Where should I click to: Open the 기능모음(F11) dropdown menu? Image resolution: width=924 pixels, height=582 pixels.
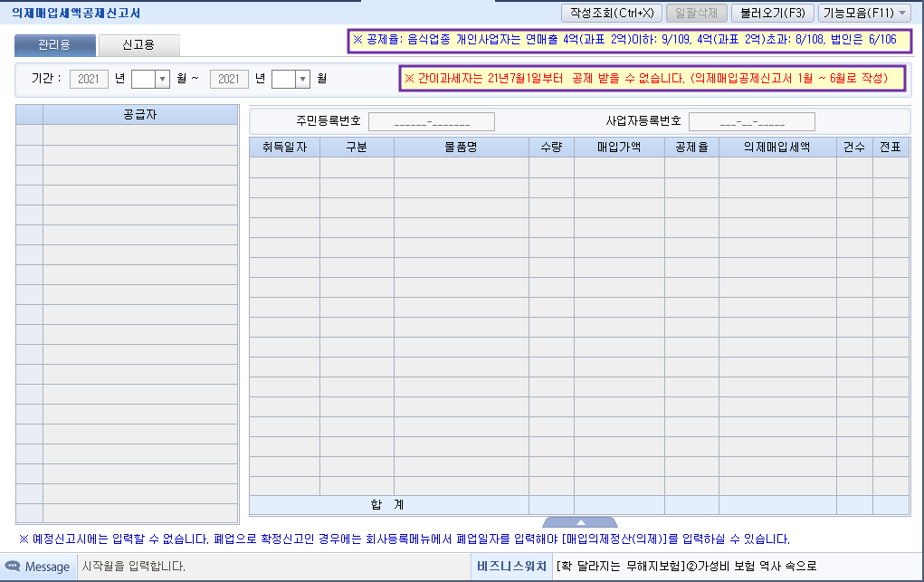864,13
